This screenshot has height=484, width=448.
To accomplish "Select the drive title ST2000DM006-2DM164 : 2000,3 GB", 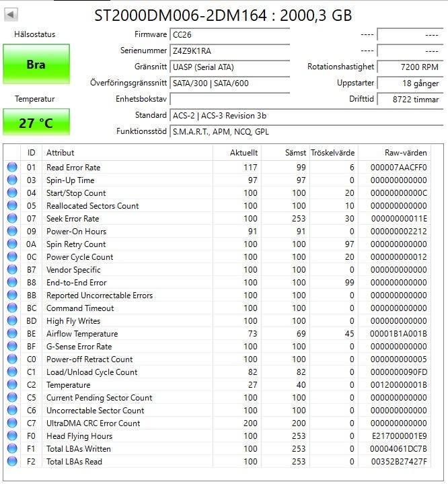I will tap(223, 15).
